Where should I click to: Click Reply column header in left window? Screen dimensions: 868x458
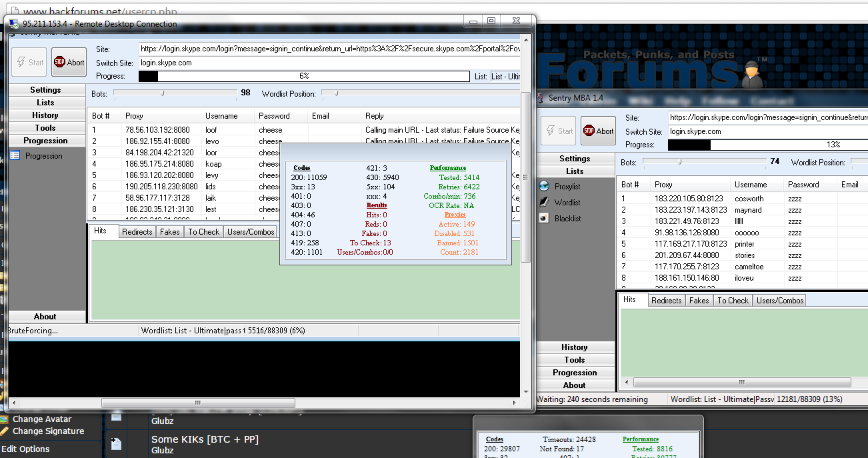[x=441, y=116]
